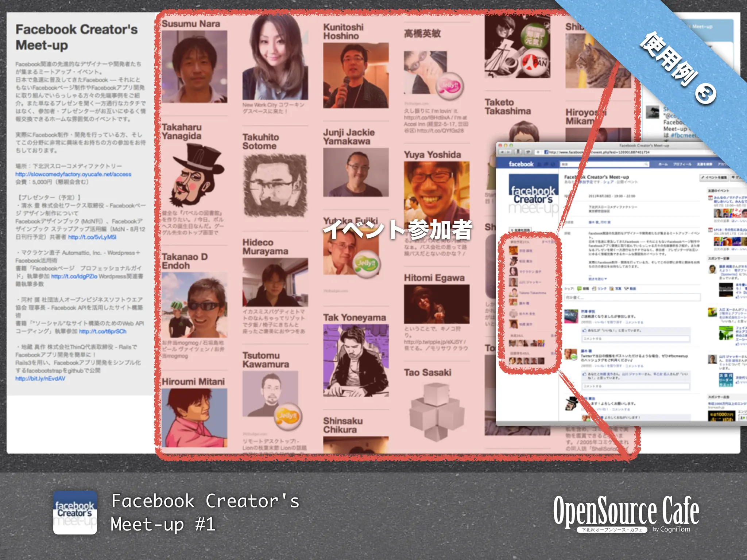Click Hiroumi Mitani's illustrated avatar
Screen dimensions: 747x560
[x=194, y=418]
